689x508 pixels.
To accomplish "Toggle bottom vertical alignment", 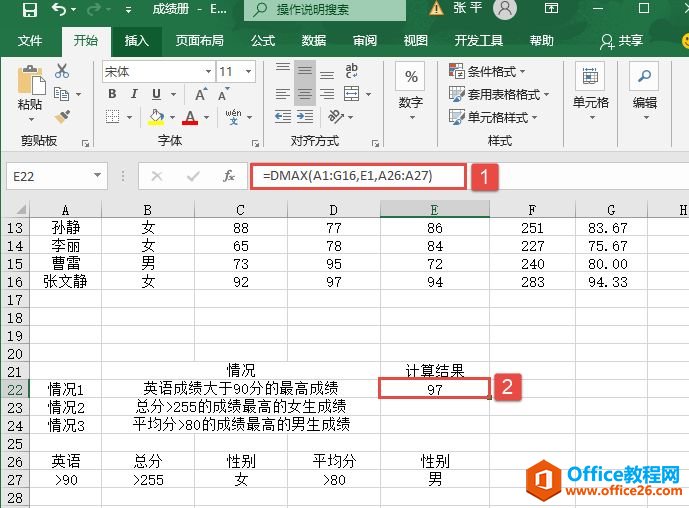I will [x=326, y=75].
